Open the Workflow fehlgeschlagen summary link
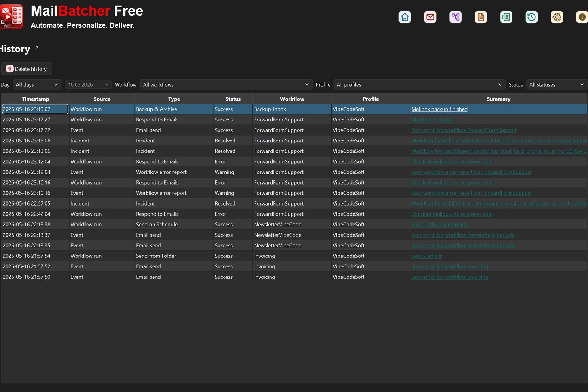This screenshot has height=392, width=588. pyautogui.click(x=499, y=151)
